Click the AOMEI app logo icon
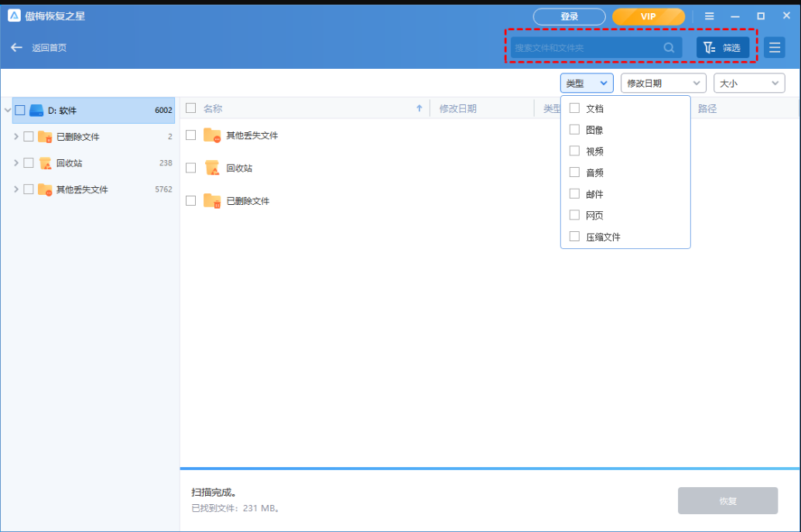 (x=14, y=15)
